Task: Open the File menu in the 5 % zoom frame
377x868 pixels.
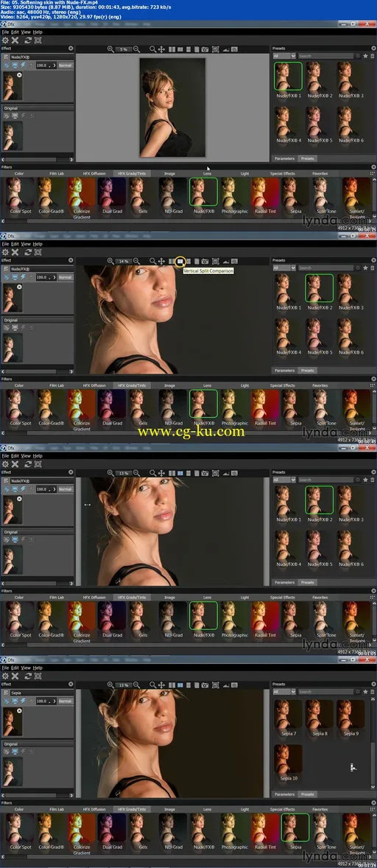Action: pos(5,32)
